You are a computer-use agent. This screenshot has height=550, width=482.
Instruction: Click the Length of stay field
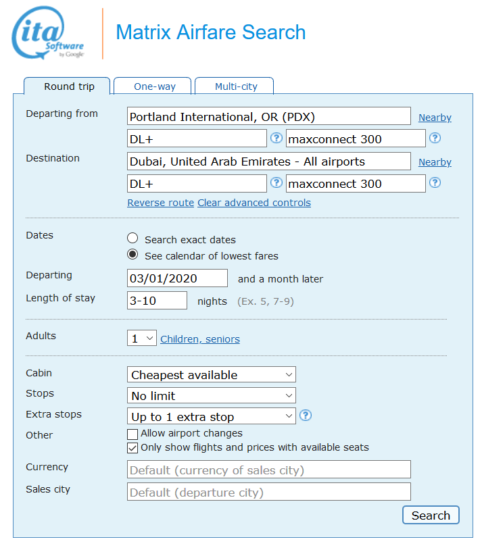pyautogui.click(x=157, y=300)
